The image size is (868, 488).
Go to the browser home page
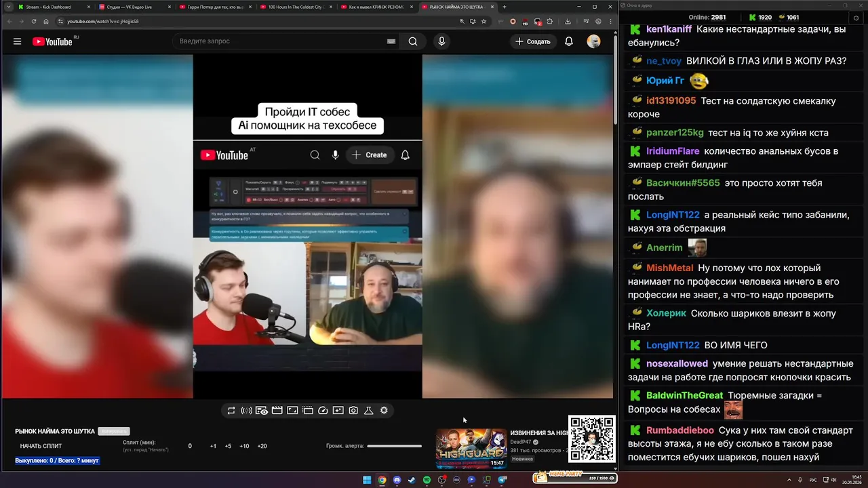46,21
